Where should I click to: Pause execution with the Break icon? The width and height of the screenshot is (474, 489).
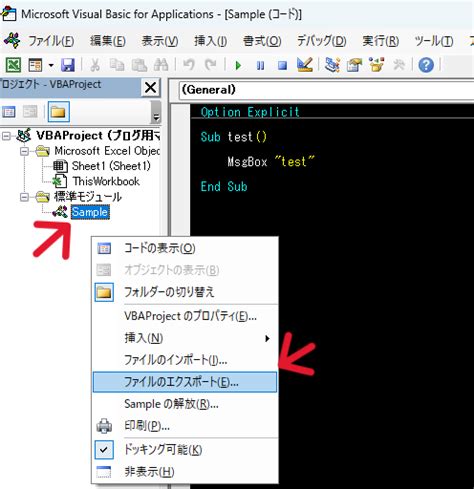[x=260, y=65]
